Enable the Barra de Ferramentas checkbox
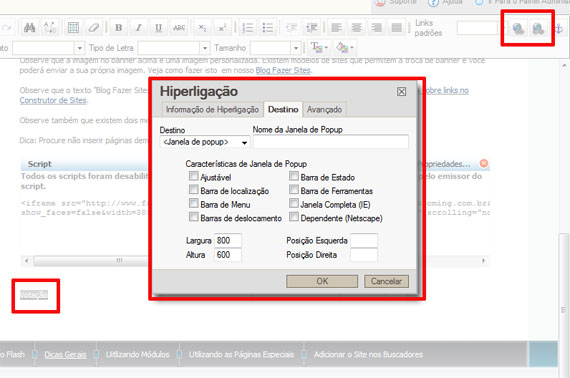570x378 pixels. tap(294, 190)
